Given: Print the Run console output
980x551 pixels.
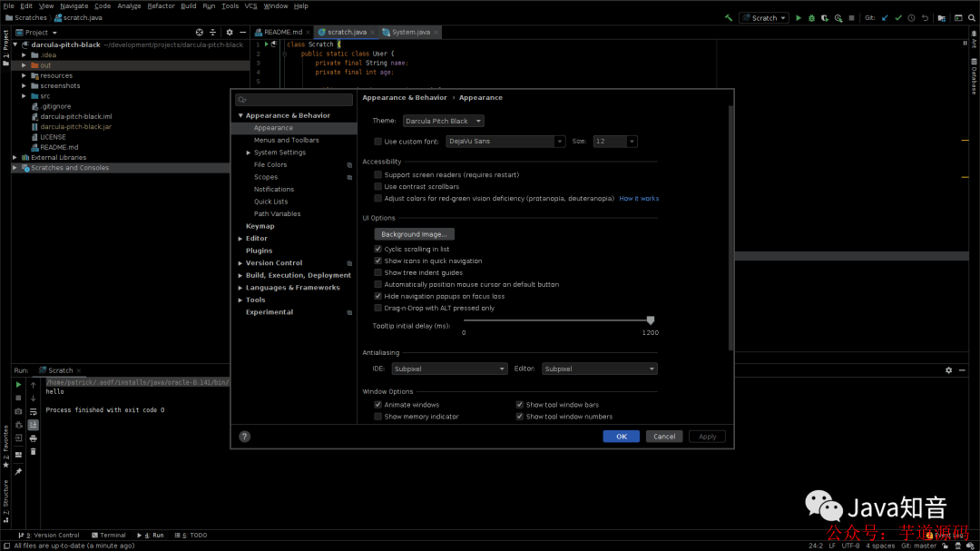Looking at the screenshot, I should coord(34,438).
